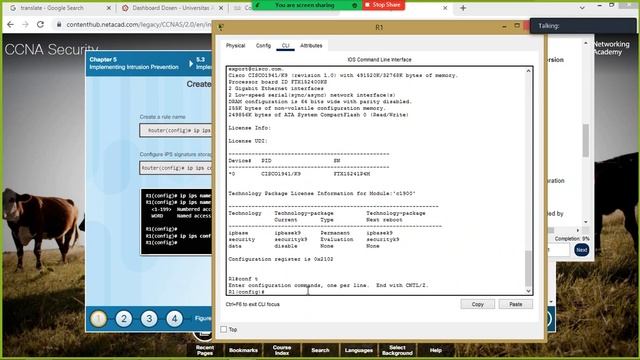Click the CCNA Security title

point(51,50)
